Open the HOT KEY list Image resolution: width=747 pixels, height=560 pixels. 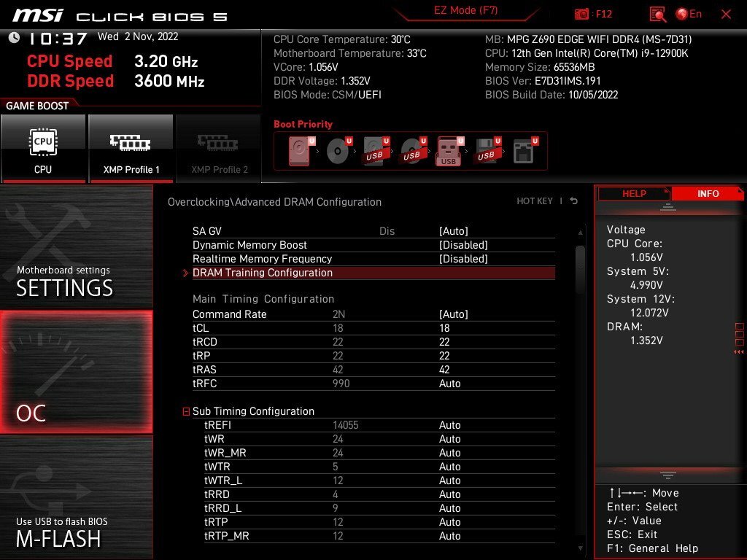535,201
